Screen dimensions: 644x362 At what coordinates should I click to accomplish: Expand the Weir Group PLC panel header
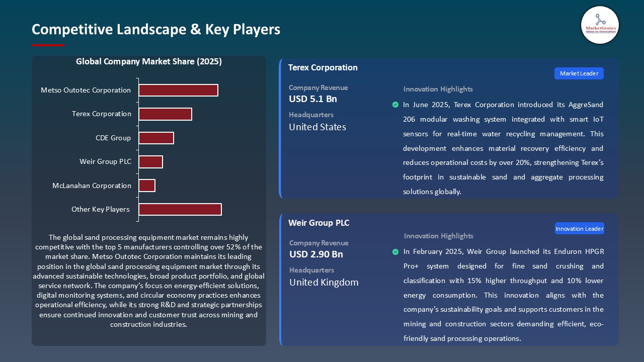coord(318,223)
